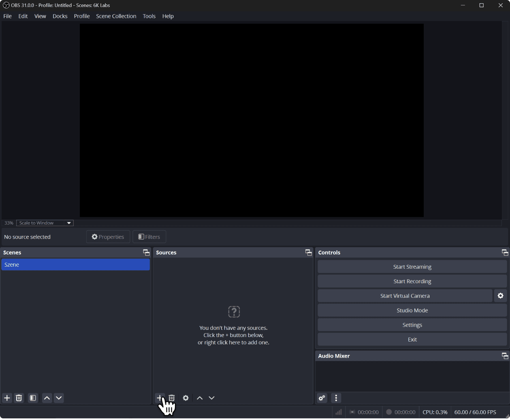
Task: Enable Studio Mode
Action: pos(412,310)
